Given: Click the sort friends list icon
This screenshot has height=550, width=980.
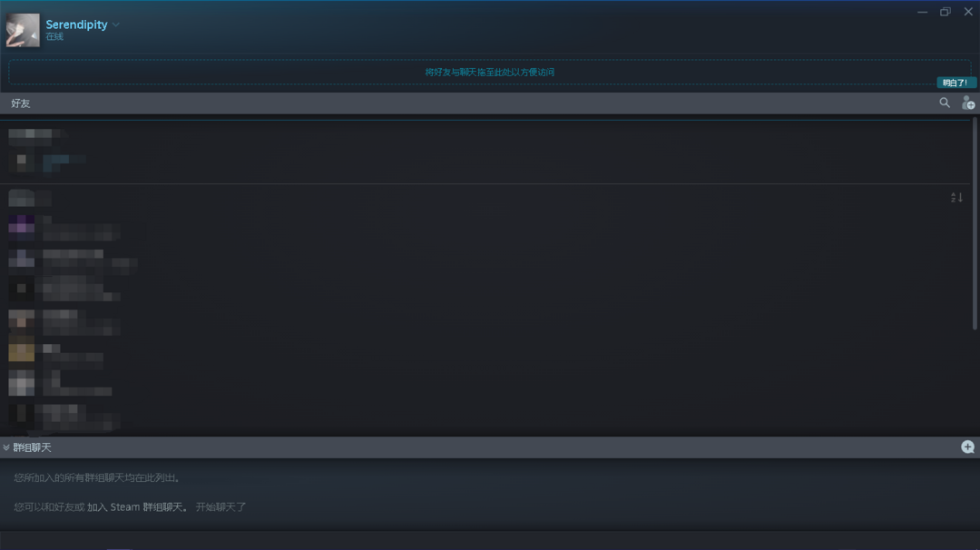Looking at the screenshot, I should 956,198.
